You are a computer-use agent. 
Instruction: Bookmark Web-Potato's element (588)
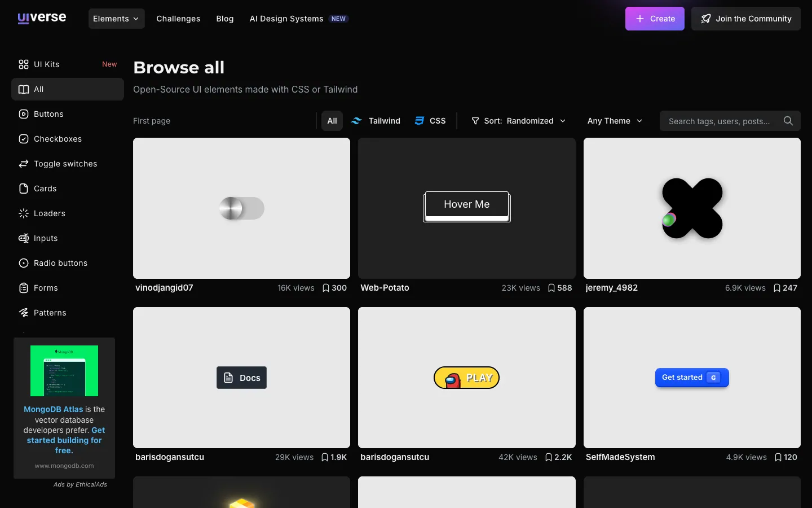pos(551,288)
